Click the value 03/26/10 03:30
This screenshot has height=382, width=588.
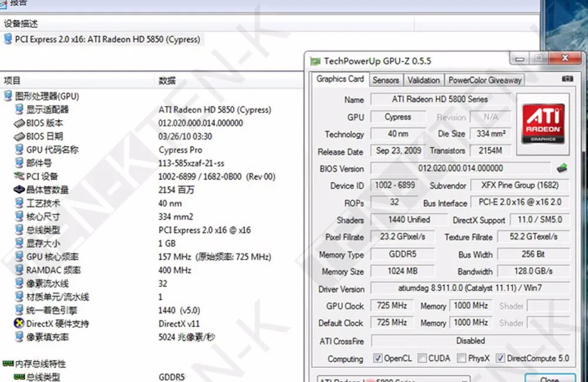[x=185, y=136]
